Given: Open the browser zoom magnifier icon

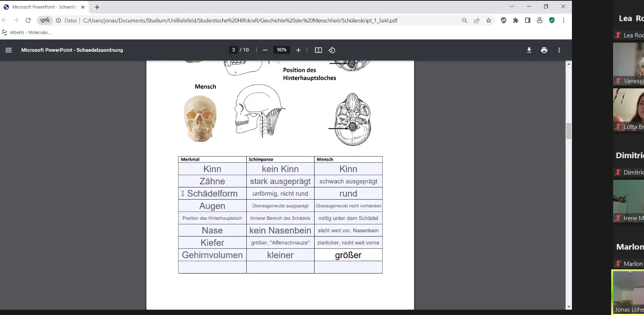Looking at the screenshot, I should point(464,21).
